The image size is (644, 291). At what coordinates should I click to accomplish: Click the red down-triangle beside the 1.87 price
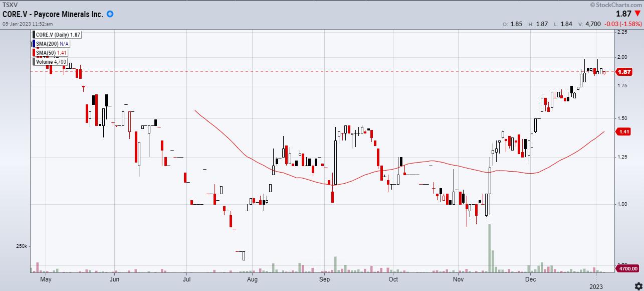637,14
